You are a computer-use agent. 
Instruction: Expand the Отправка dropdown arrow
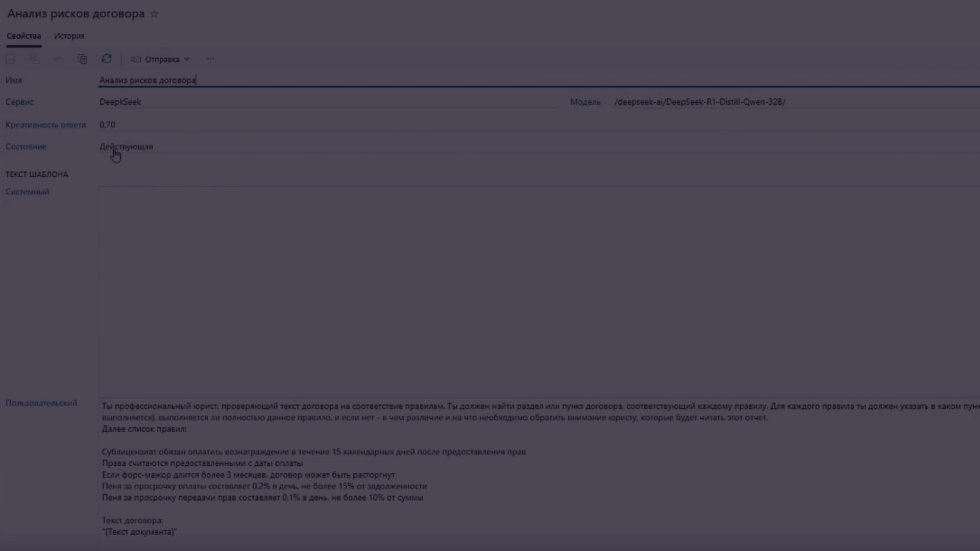[187, 59]
